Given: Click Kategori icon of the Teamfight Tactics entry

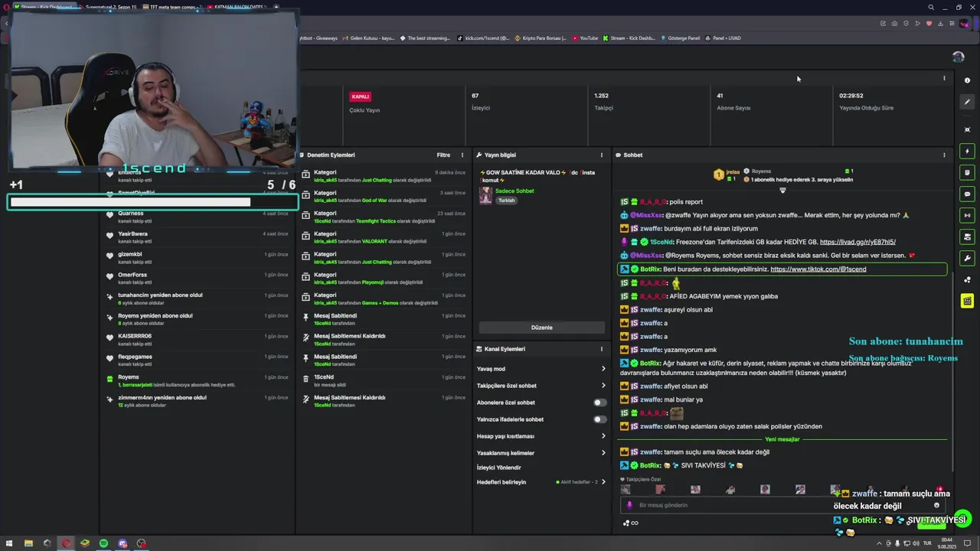Looking at the screenshot, I should [306, 216].
